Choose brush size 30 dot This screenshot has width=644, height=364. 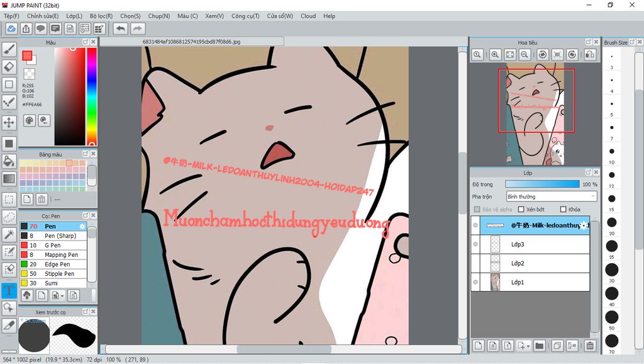point(611,270)
